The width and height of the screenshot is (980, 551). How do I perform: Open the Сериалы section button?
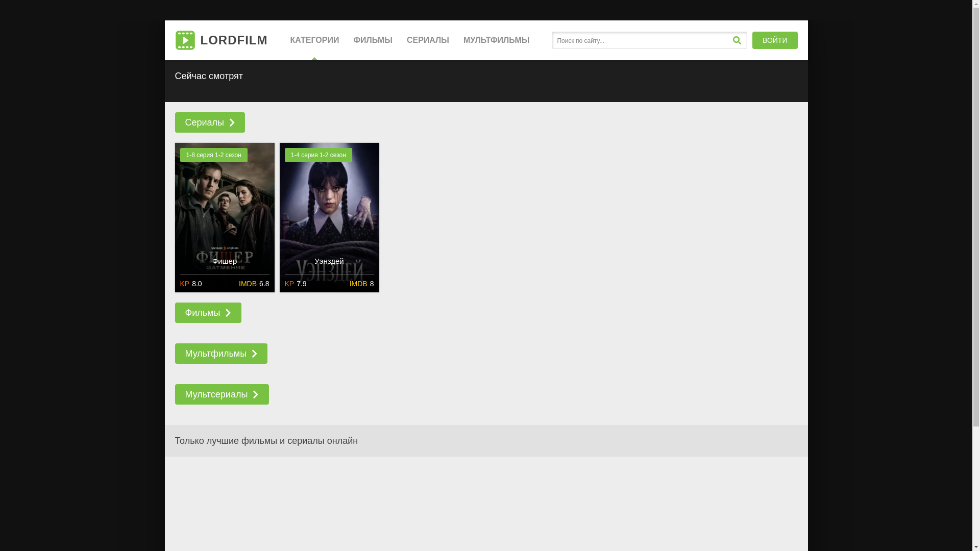point(210,122)
